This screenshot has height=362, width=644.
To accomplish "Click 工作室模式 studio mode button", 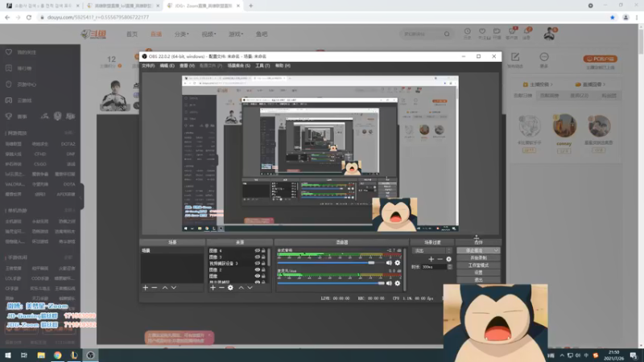I will 478,265.
